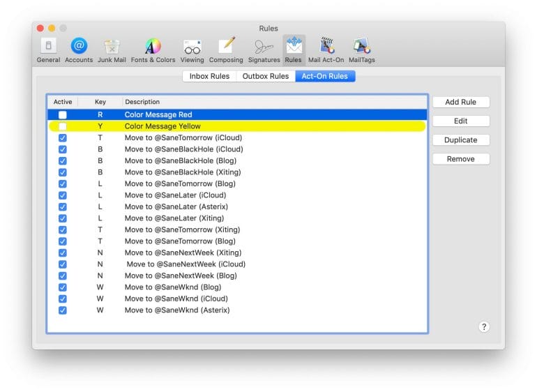Open the Composing preferences pane
Viewport: 537px width, 392px height.
pos(226,50)
